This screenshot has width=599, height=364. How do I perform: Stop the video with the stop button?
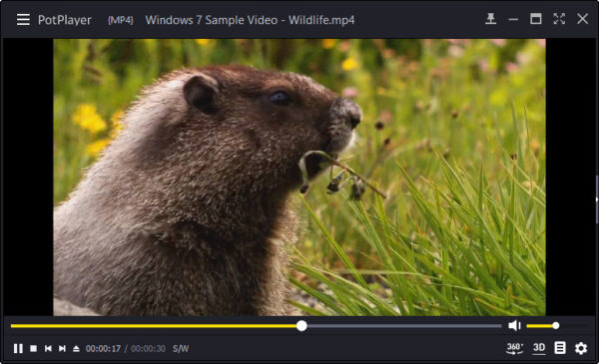click(34, 348)
